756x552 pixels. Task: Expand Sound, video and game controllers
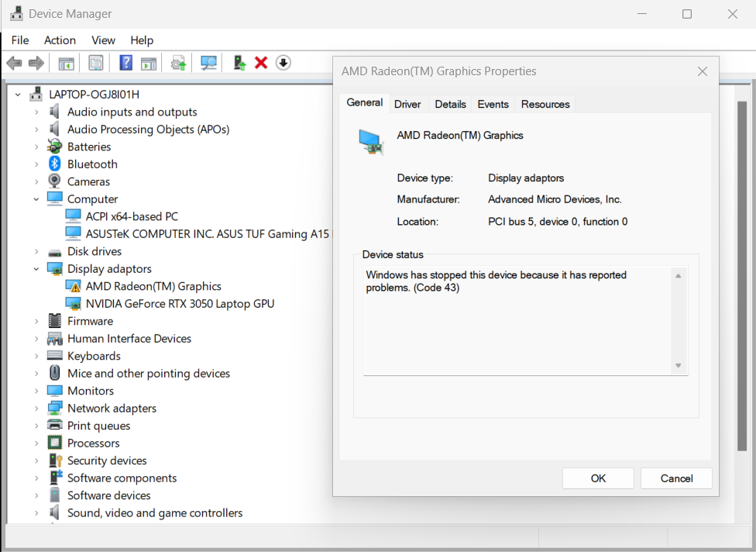tap(36, 512)
